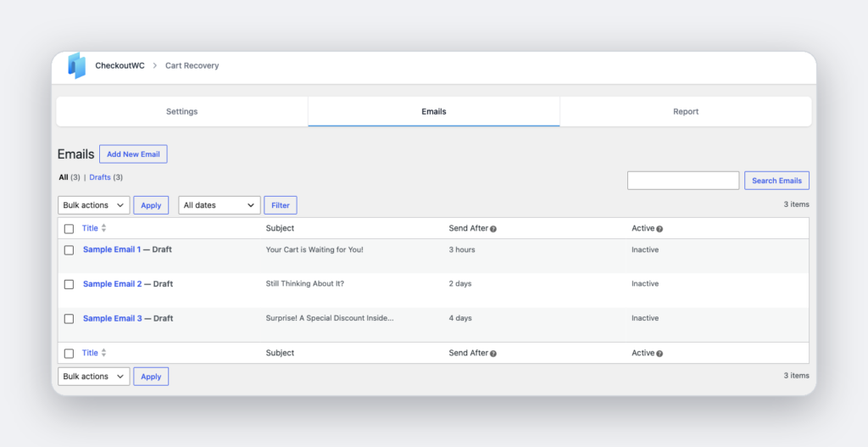
Task: Open the Sample Email 3 link
Action: pos(113,318)
